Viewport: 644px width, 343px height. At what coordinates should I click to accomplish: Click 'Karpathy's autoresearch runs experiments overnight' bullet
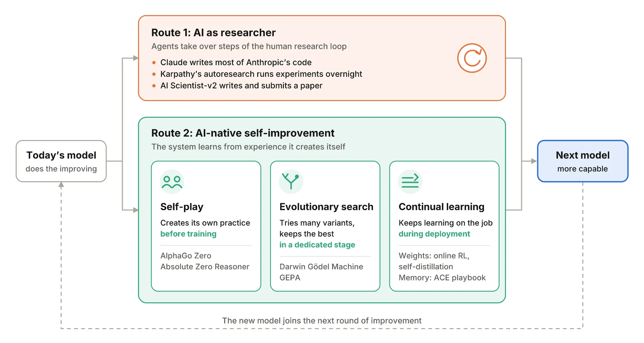261,74
